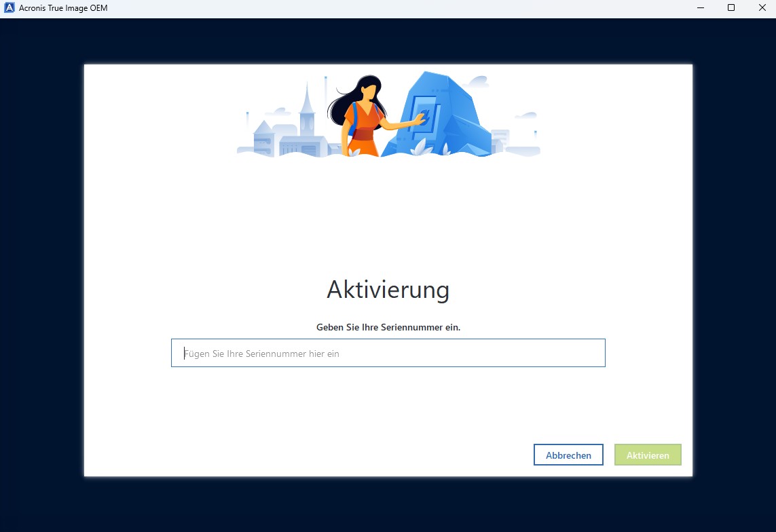776x532 pixels.
Task: Minimize the Acronis True Image window
Action: pos(700,8)
